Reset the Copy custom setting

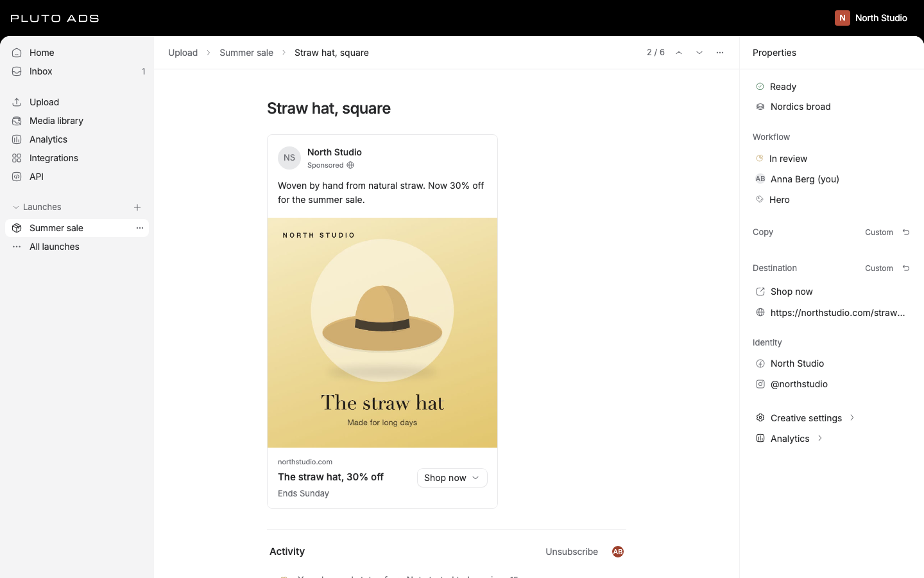[x=906, y=232]
